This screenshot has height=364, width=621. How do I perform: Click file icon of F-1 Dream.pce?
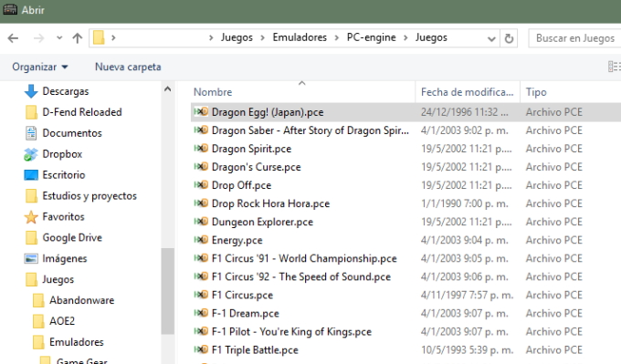click(x=201, y=313)
